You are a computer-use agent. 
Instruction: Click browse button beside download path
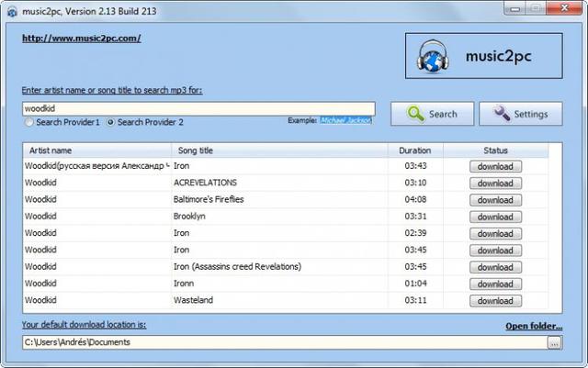point(555,342)
